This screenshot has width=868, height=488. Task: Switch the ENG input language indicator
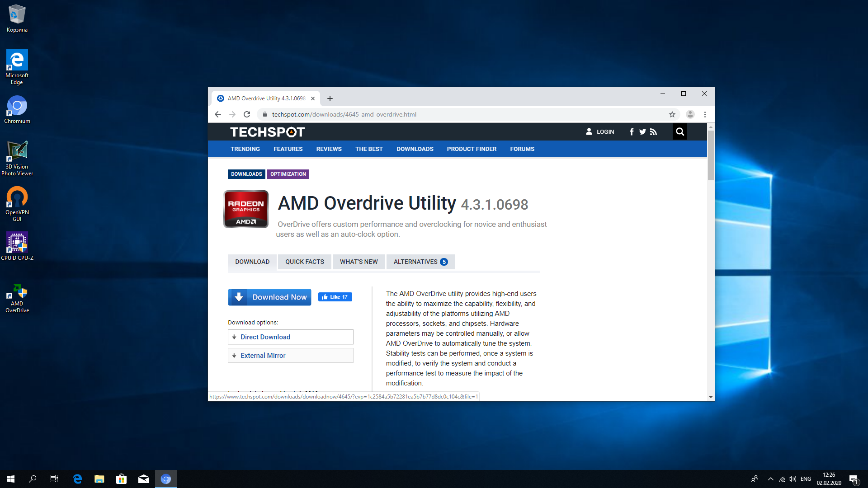pos(806,479)
